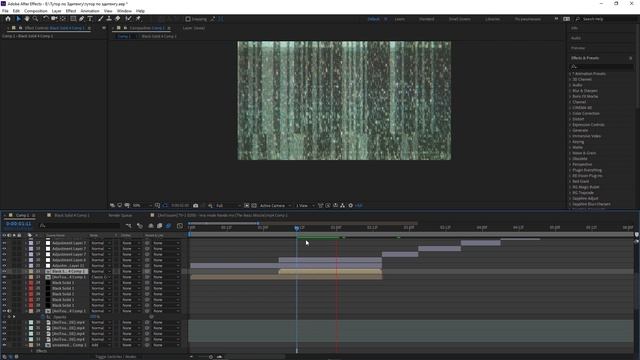Click the shy layers icon in timeline header
Screen dimensions: 640x360
[151, 226]
